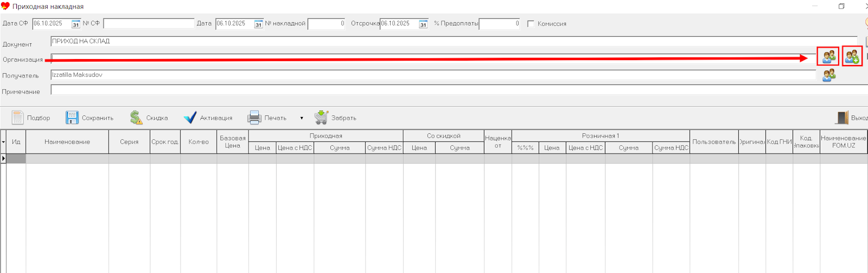This screenshot has height=273, width=868.
Task: Click Сумма НДС header under Приходная
Action: (x=385, y=148)
